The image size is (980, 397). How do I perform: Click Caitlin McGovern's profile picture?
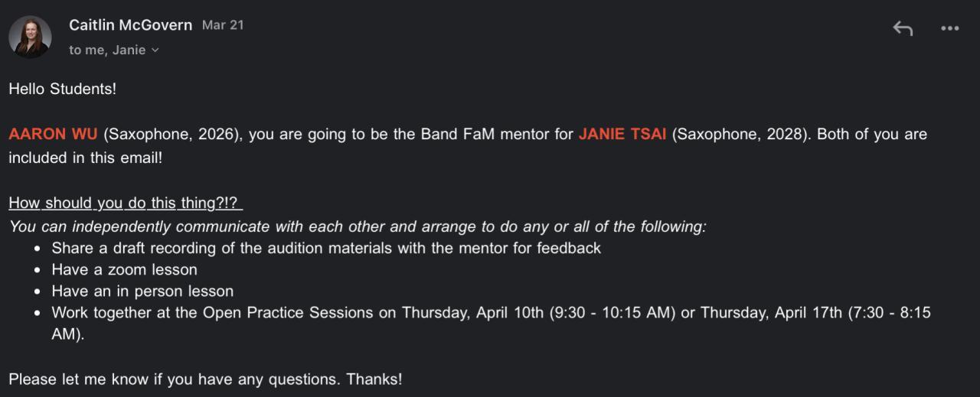(x=30, y=37)
